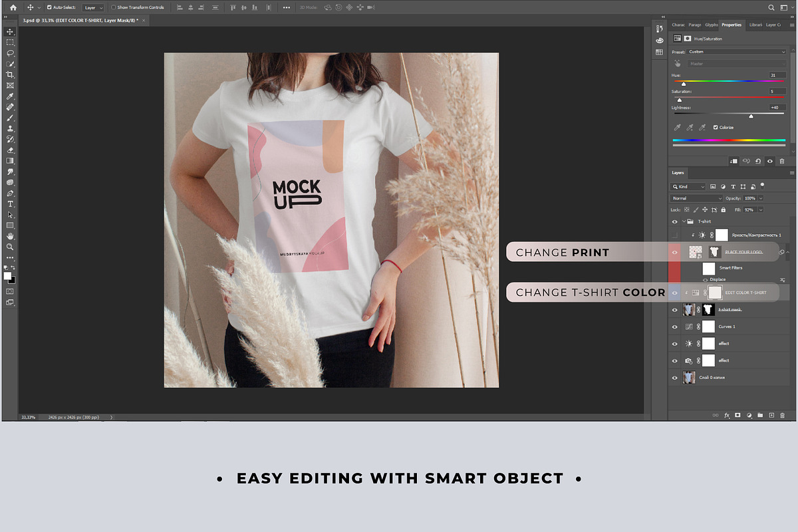Select the Crop tool
This screenshot has height=532, width=798.
point(10,74)
